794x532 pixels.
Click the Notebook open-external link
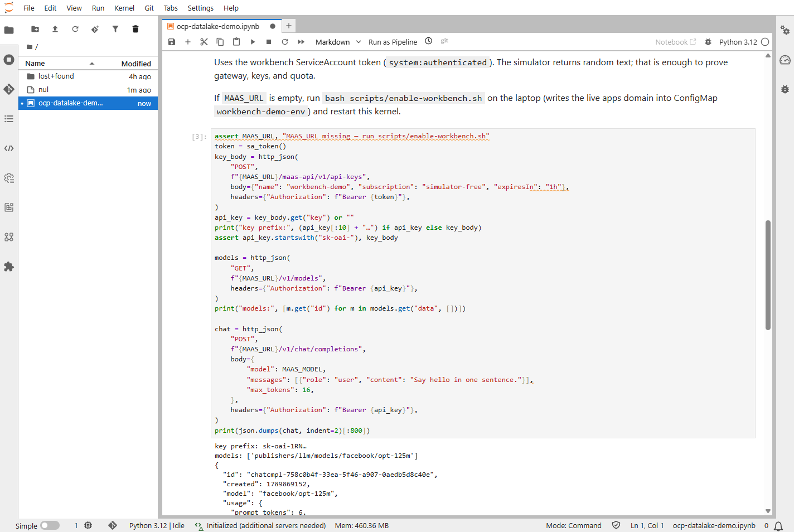[676, 42]
